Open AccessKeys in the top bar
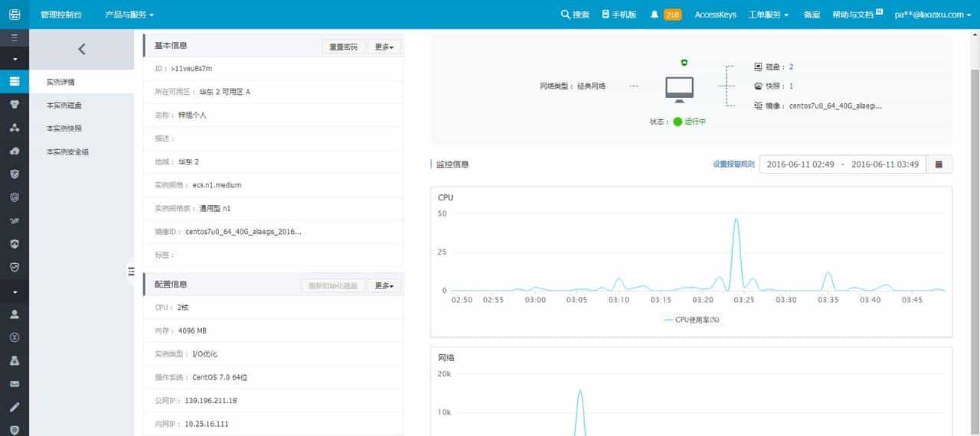The width and height of the screenshot is (980, 436). click(715, 15)
